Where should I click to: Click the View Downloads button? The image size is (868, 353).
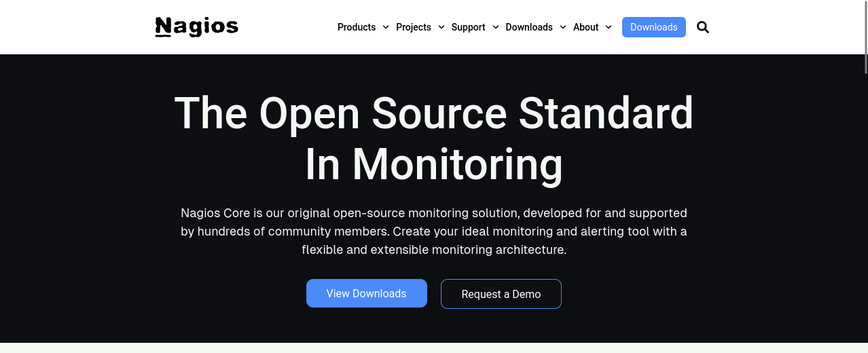click(367, 293)
